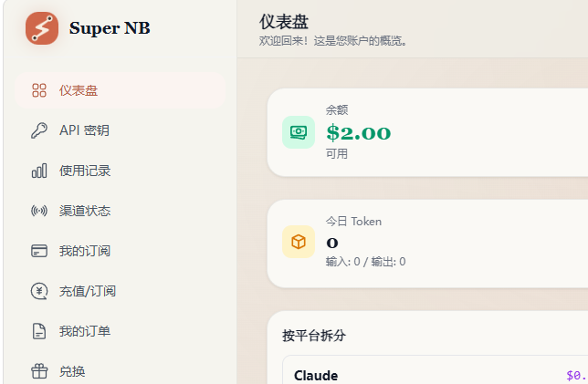Open the API 密钥 page
The image size is (588, 384).
click(x=120, y=130)
